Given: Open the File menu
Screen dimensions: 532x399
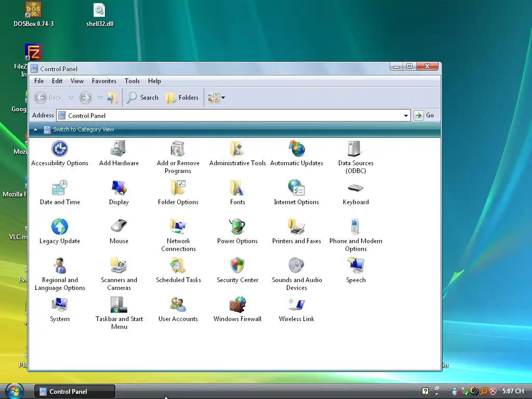Looking at the screenshot, I should coord(38,81).
